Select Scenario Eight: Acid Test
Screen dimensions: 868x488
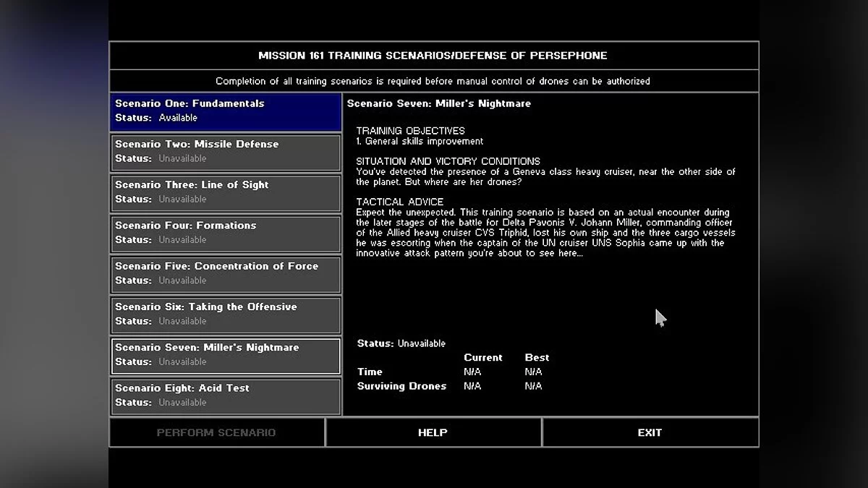226,396
